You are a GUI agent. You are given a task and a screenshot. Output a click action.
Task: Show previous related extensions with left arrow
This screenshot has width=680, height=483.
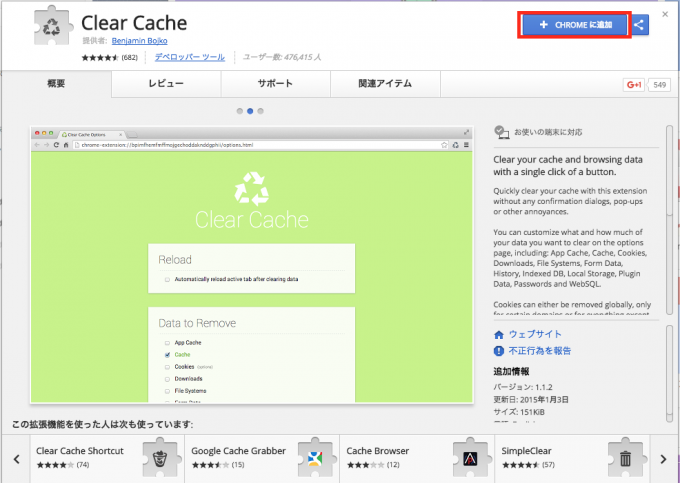16,459
